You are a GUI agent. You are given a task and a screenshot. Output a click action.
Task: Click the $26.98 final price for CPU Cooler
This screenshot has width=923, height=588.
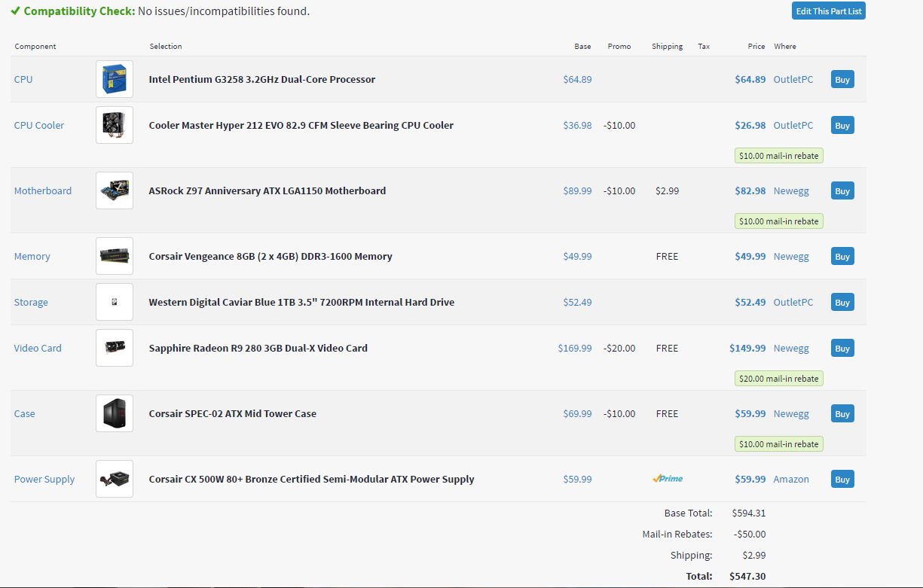[750, 125]
